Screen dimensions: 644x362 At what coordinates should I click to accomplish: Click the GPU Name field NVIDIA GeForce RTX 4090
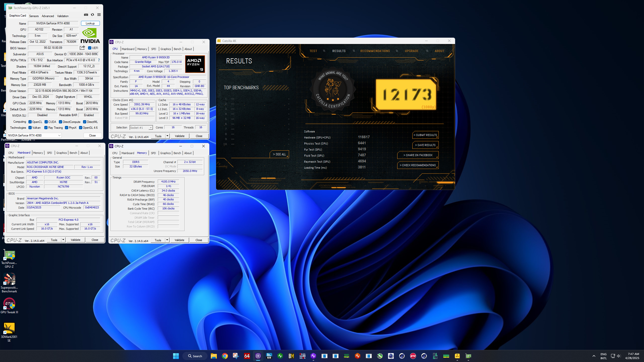53,23
